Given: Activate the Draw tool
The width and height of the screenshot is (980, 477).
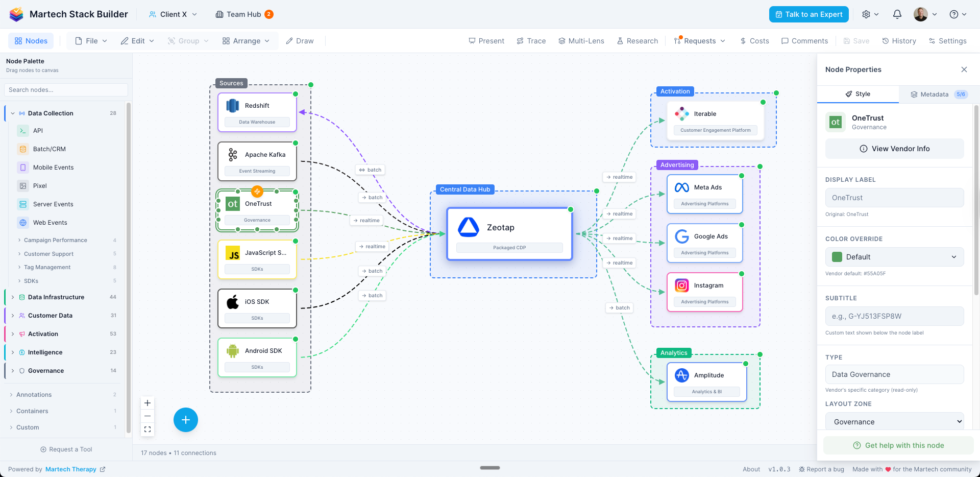Looking at the screenshot, I should coord(300,41).
